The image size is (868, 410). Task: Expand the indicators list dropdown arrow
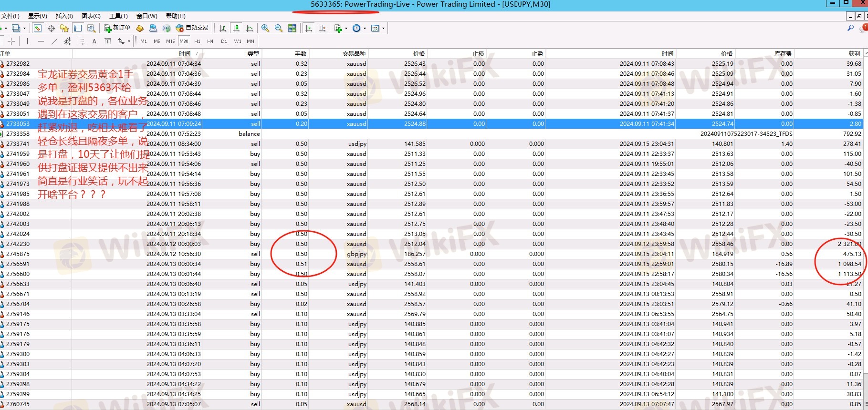[x=346, y=29]
